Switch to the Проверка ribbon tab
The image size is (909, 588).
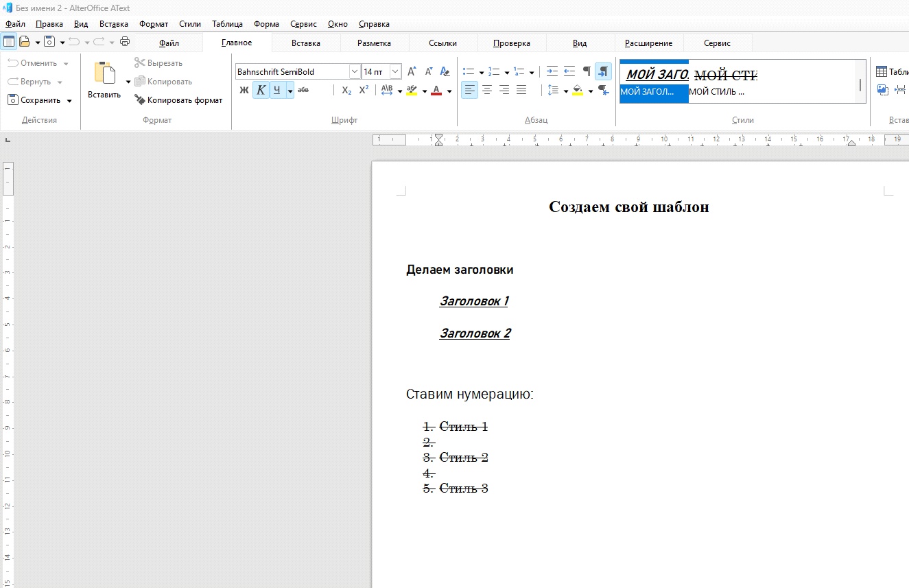(512, 43)
